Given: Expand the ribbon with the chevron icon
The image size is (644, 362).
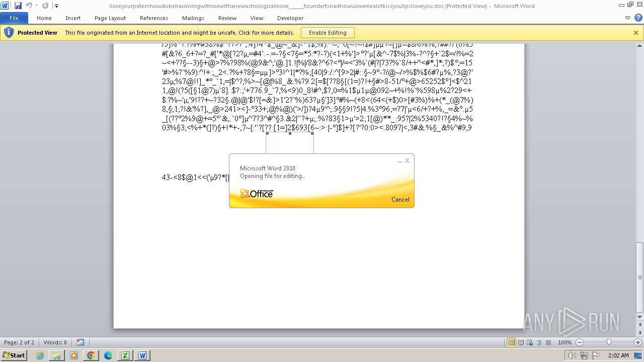Looking at the screenshot, I should [x=627, y=18].
